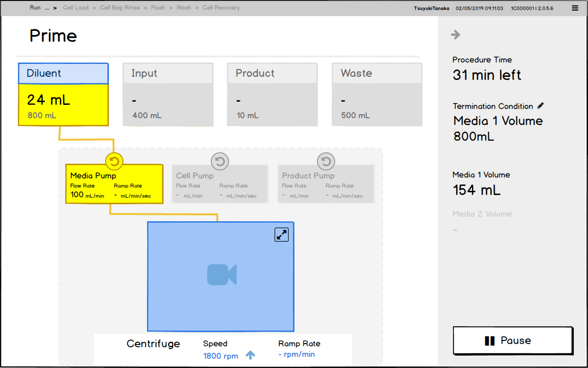Image resolution: width=588 pixels, height=368 pixels.
Task: Go to Cell Bag Rinse breadcrumb step
Action: coord(120,8)
